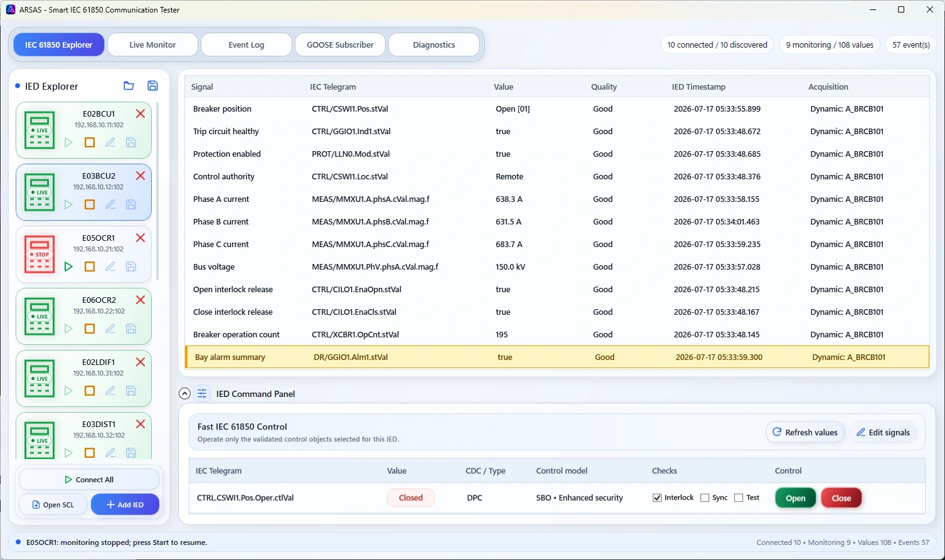The height and width of the screenshot is (560, 945).
Task: Enable the Sync check checkbox
Action: click(705, 498)
